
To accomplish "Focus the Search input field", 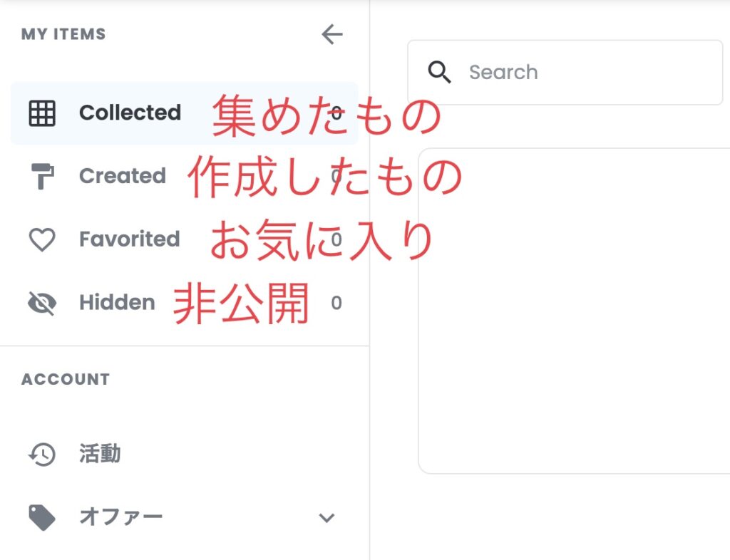I will [x=565, y=72].
